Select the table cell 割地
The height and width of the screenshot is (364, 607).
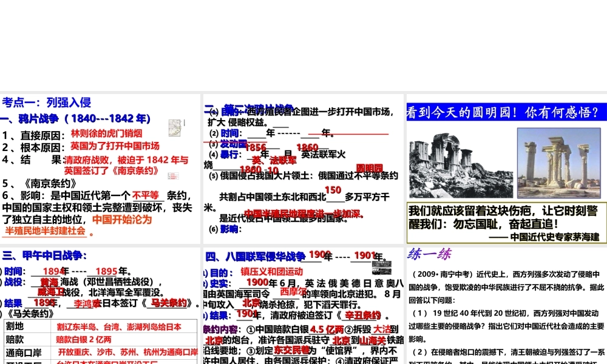coord(27,326)
